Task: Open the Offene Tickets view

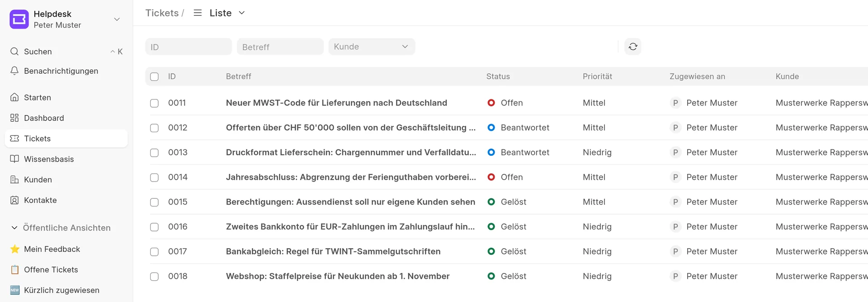Action: pos(66,269)
